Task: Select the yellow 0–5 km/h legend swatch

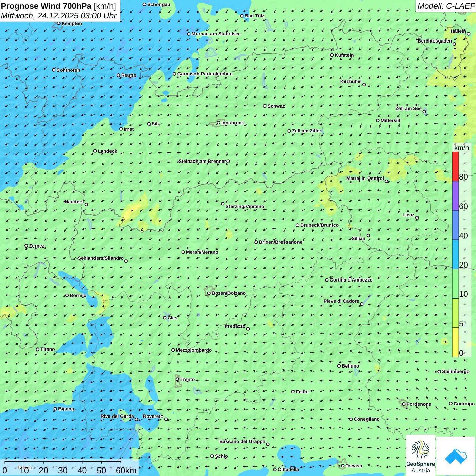Action: tap(455, 342)
